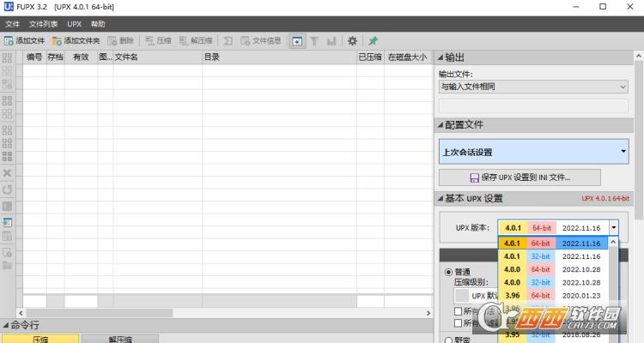Switch to the 压缩 command line tab
644x343 pixels.
click(40, 339)
